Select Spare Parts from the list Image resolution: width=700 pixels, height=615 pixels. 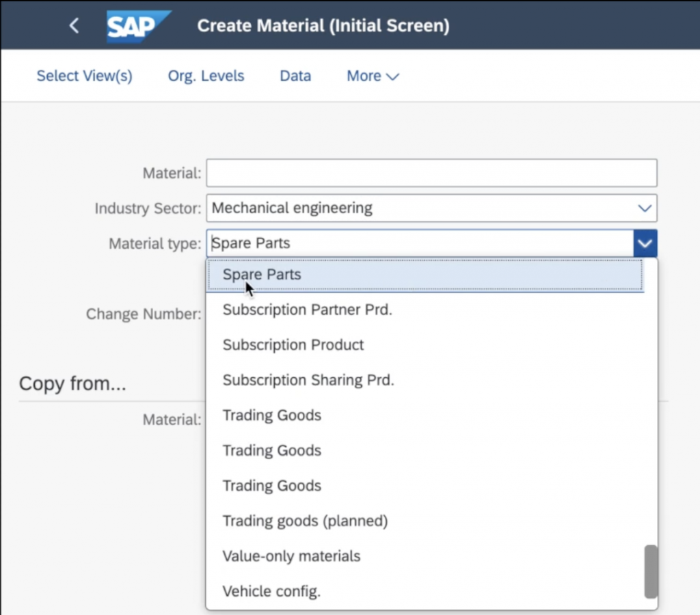(x=262, y=275)
